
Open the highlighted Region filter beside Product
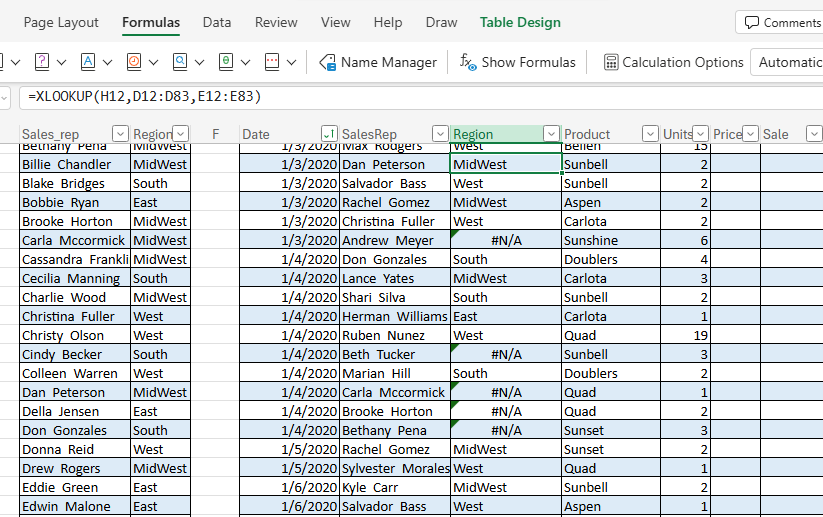(x=551, y=134)
